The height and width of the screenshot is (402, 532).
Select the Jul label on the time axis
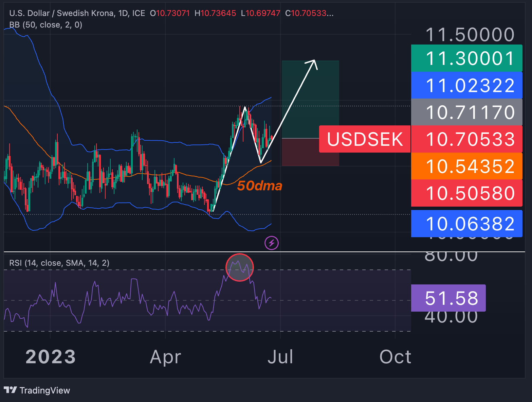tap(280, 357)
